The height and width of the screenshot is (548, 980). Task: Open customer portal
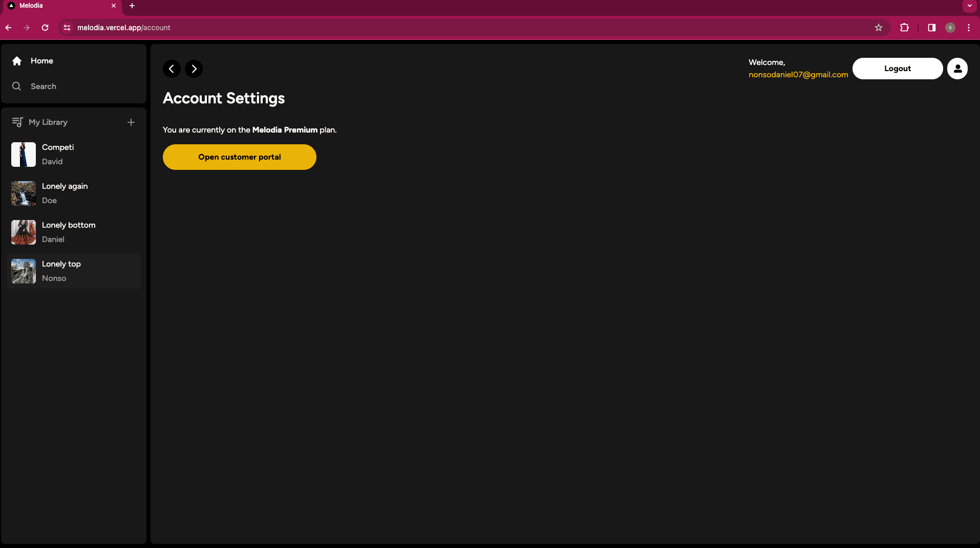pos(239,157)
